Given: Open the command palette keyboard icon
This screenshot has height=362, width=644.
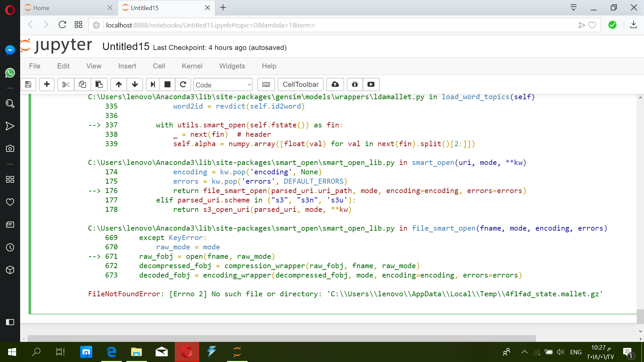Looking at the screenshot, I should tap(266, 84).
